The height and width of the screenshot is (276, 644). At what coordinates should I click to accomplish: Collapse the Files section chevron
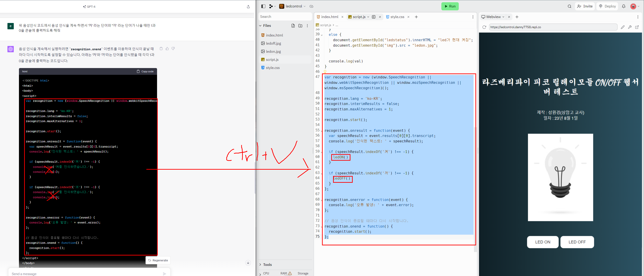[x=260, y=26]
